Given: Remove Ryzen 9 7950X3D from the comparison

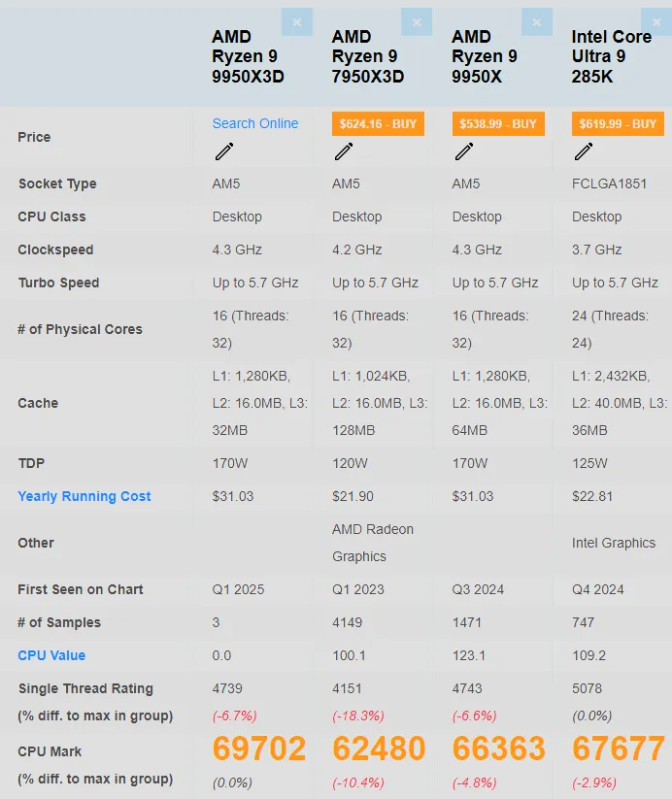Looking at the screenshot, I should pyautogui.click(x=417, y=21).
